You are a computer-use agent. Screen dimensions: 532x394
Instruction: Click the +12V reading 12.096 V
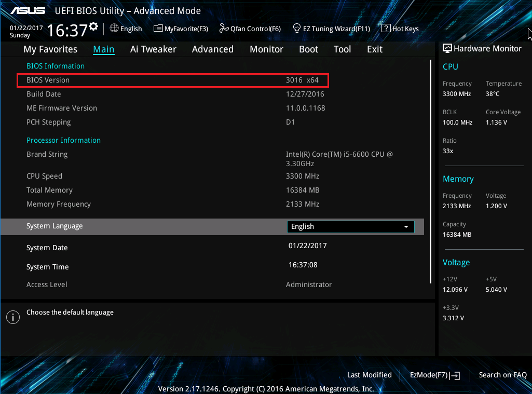click(455, 290)
